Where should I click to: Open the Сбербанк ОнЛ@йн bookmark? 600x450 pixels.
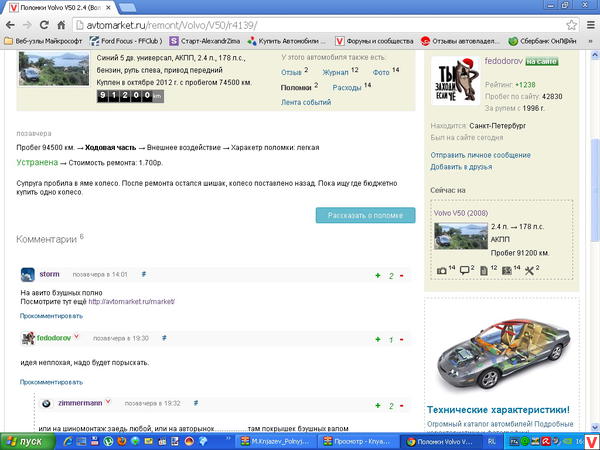pyautogui.click(x=542, y=41)
